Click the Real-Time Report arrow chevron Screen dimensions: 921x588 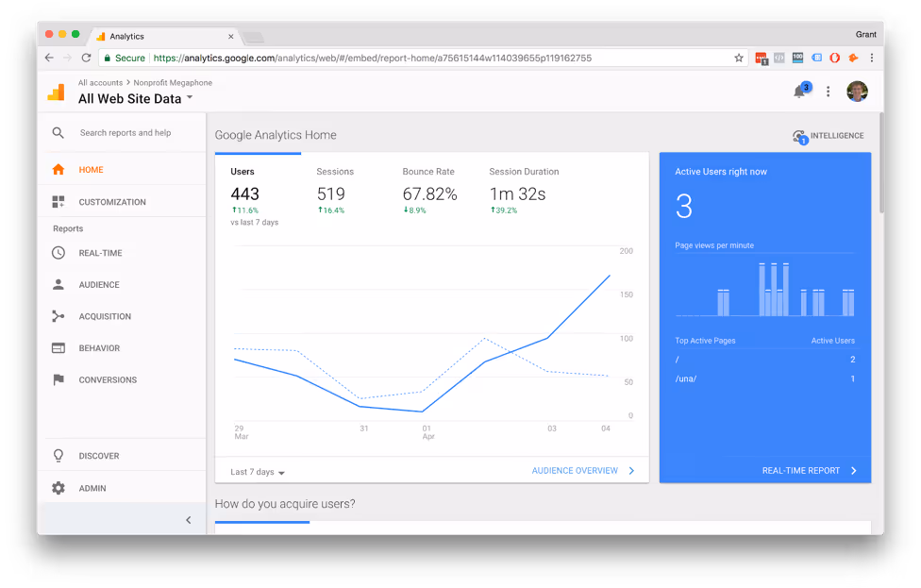[x=853, y=471]
